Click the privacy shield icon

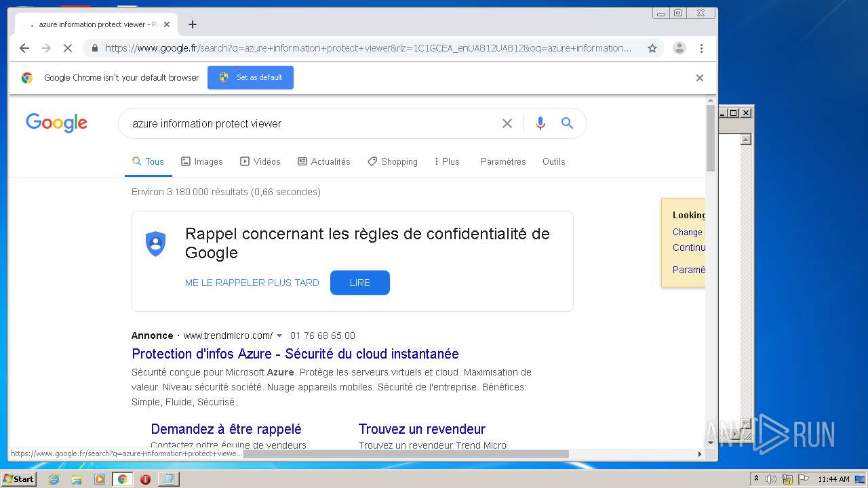coord(156,244)
